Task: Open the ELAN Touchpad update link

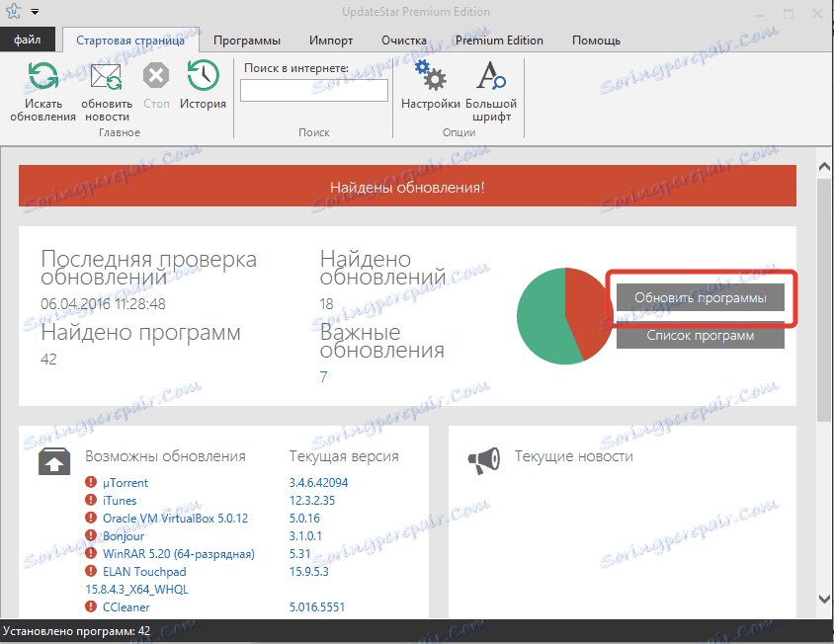Action: pos(144,572)
